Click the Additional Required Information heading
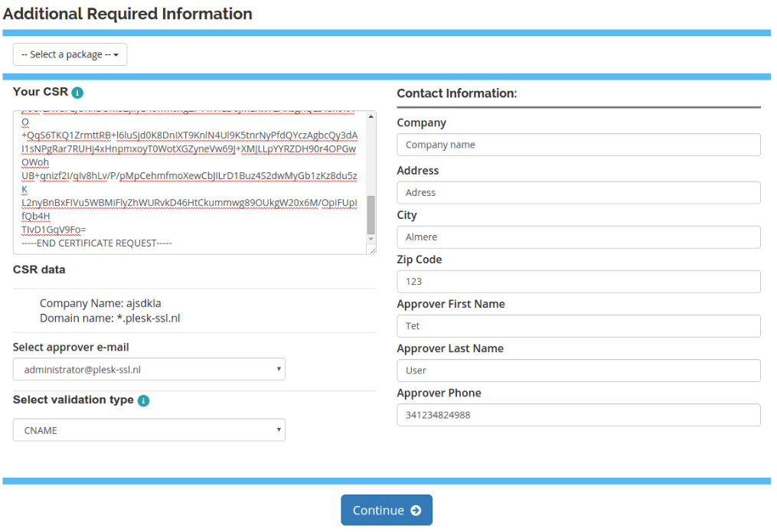This screenshot has height=532, width=777. coord(128,14)
